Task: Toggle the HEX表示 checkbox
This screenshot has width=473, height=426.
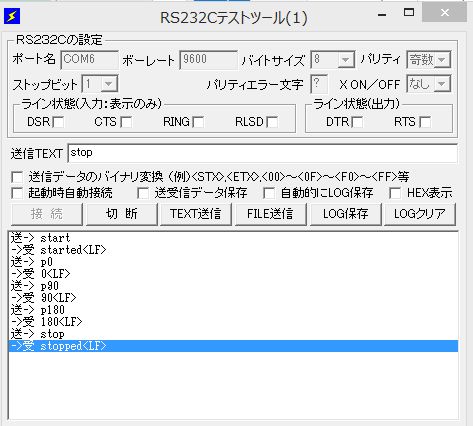Action: click(x=395, y=193)
